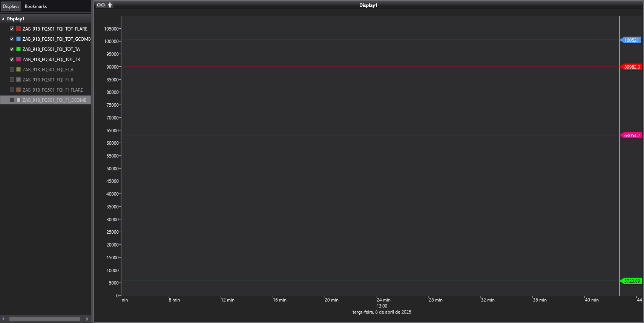Image resolution: width=644 pixels, height=323 pixels.
Task: Click the green 5723.89 value marker
Action: click(631, 281)
